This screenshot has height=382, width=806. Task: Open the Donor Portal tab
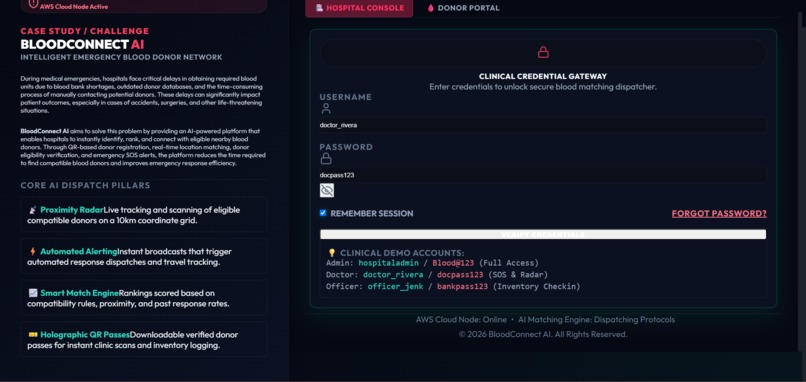pyautogui.click(x=463, y=8)
